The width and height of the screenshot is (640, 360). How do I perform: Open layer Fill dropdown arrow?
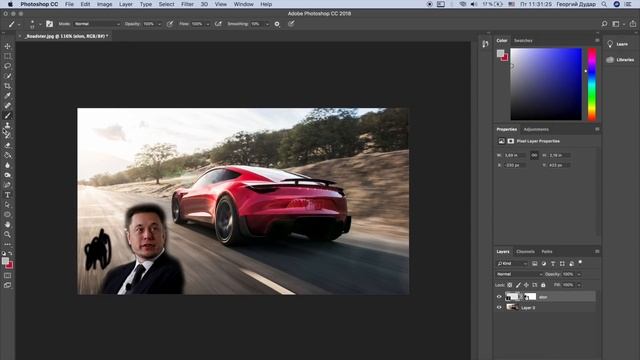578,285
